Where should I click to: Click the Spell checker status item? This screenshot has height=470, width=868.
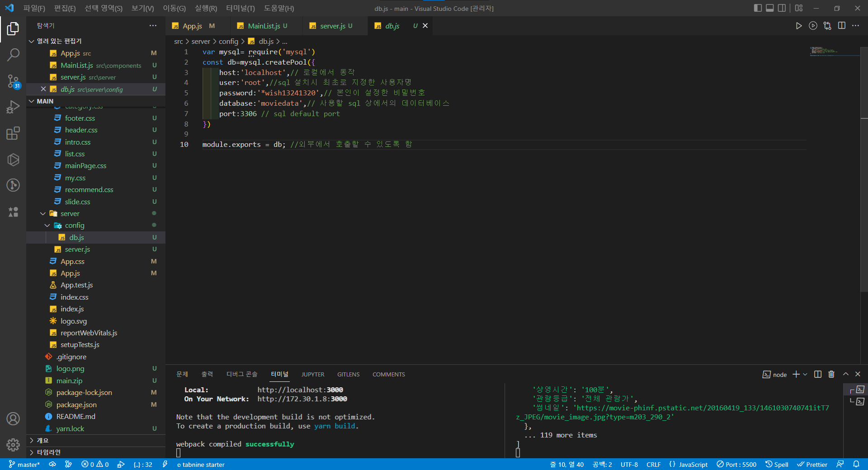coord(777,464)
